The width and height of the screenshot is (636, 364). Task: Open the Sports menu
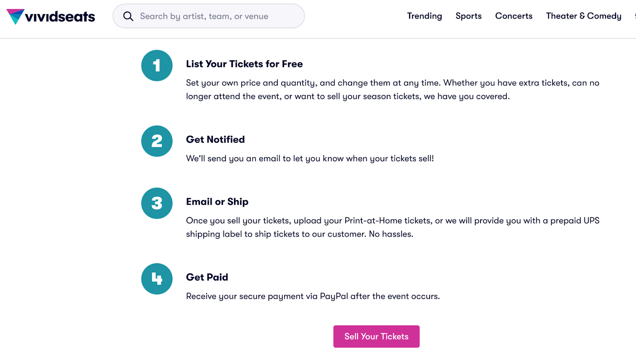(x=468, y=16)
